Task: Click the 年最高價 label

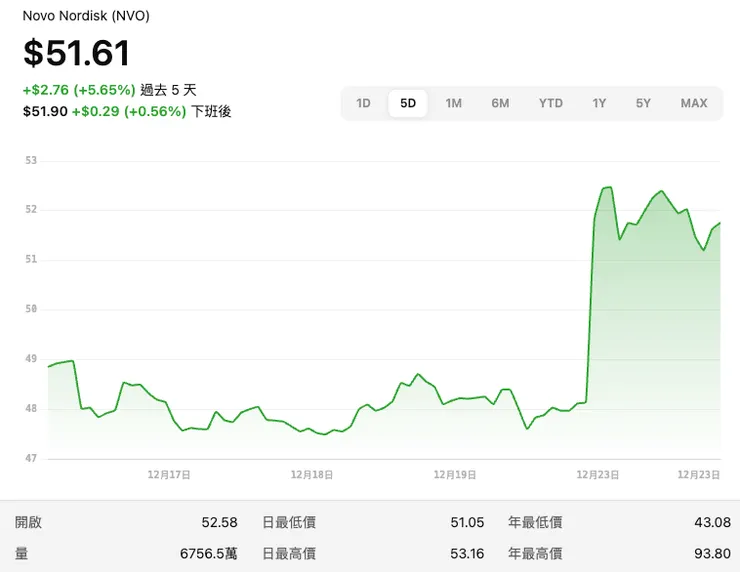Action: point(535,553)
